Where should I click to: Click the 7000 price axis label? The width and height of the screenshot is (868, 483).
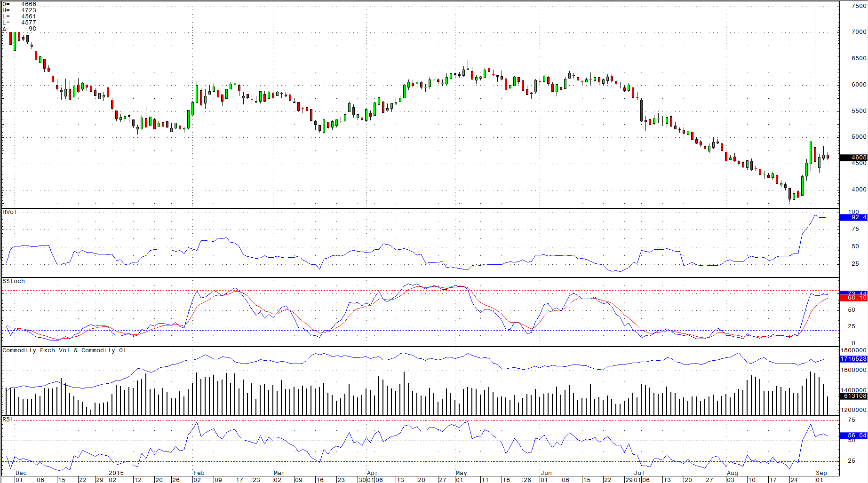859,32
